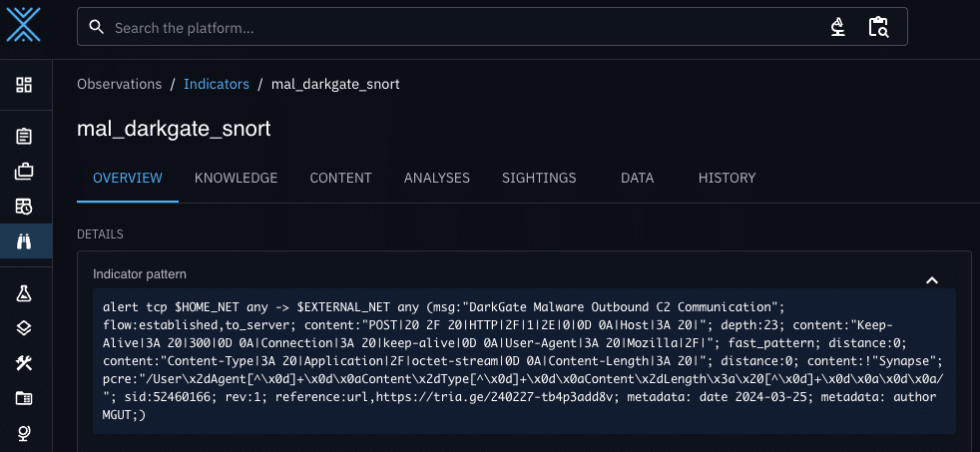Collapse the Indicator pattern chevron
Screen dimensions: 980x452
pos(932,280)
